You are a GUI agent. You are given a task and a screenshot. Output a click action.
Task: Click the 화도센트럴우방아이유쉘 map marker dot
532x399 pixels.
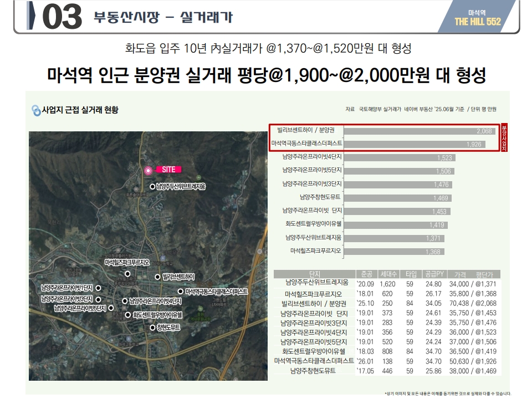click(128, 314)
